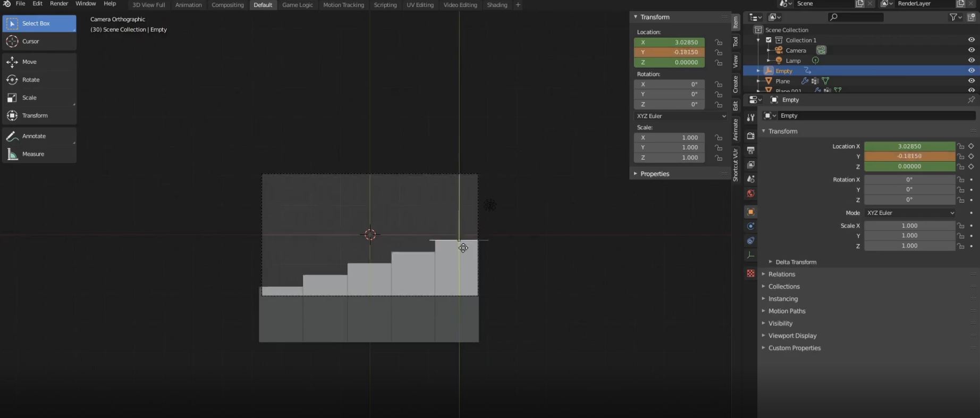Expand the Camera item in outliner
The width and height of the screenshot is (980, 418).
pyautogui.click(x=768, y=50)
